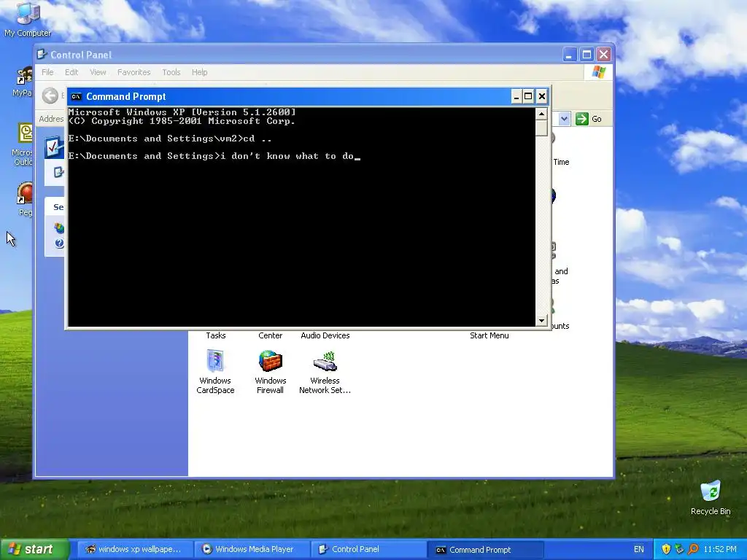Screen dimensions: 747x560
Task: Open the Tools menu in Control Panel
Action: pos(171,72)
